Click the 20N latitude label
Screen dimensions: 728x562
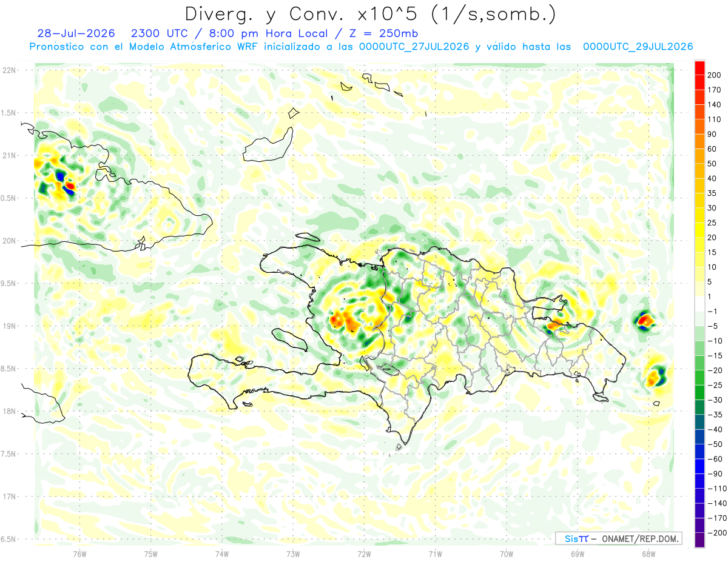point(9,241)
